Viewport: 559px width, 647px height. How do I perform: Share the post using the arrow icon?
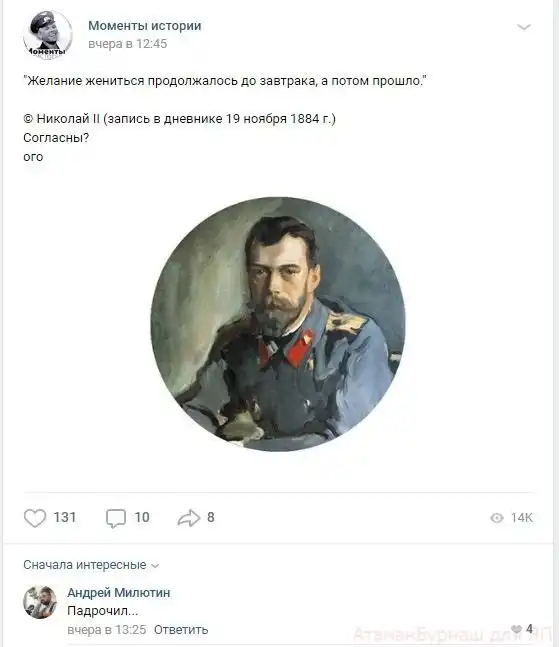(x=189, y=518)
